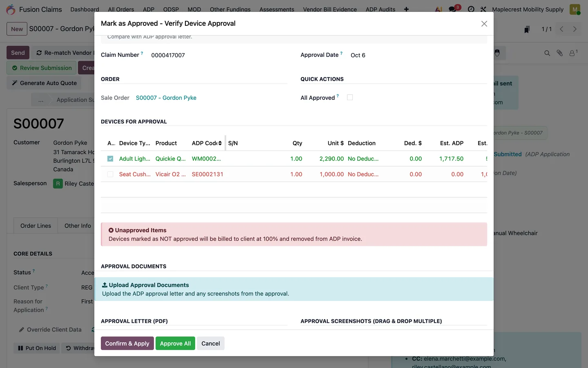Click the AI assistant icon in top bar
588x368 pixels.
click(x=439, y=9)
